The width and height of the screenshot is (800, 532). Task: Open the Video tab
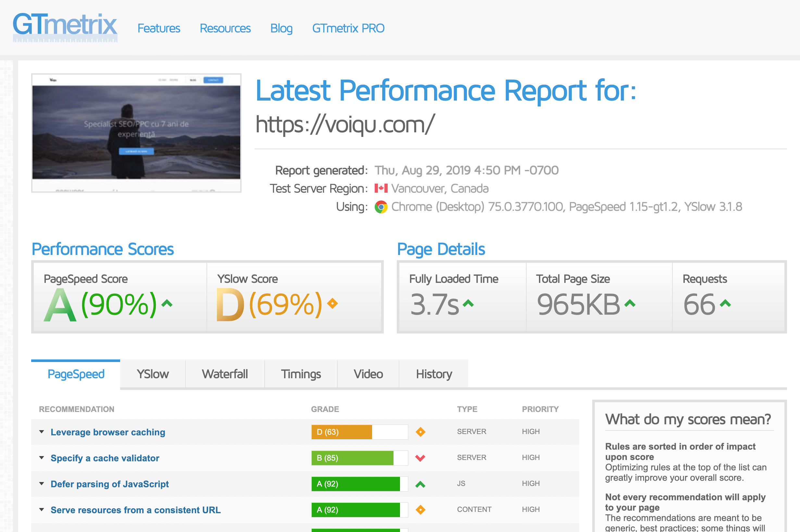[x=368, y=374]
